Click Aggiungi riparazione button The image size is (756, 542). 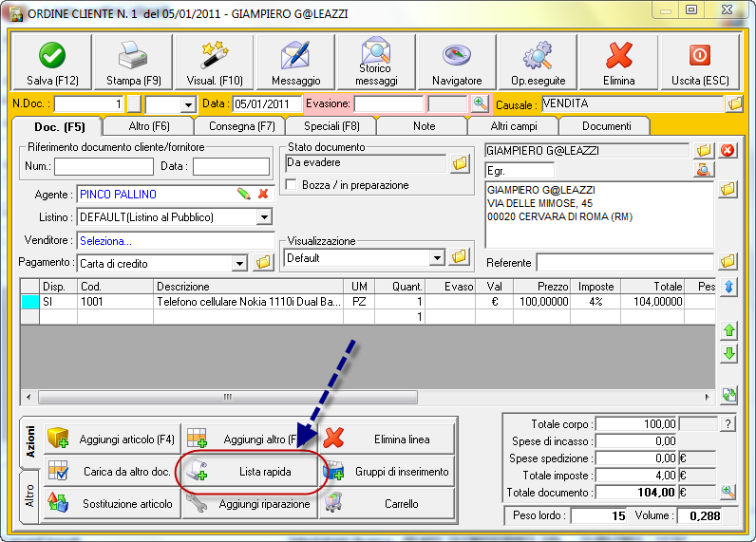250,503
